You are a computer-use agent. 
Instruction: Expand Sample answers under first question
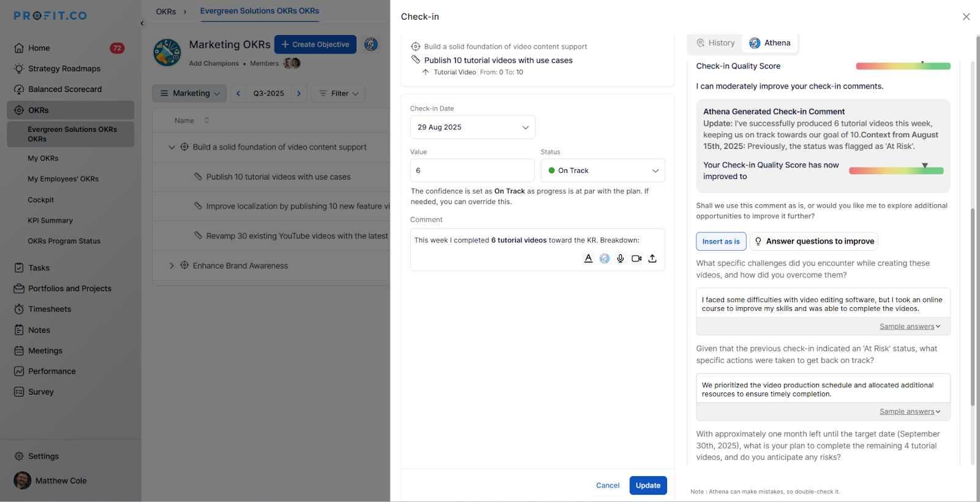(x=910, y=327)
